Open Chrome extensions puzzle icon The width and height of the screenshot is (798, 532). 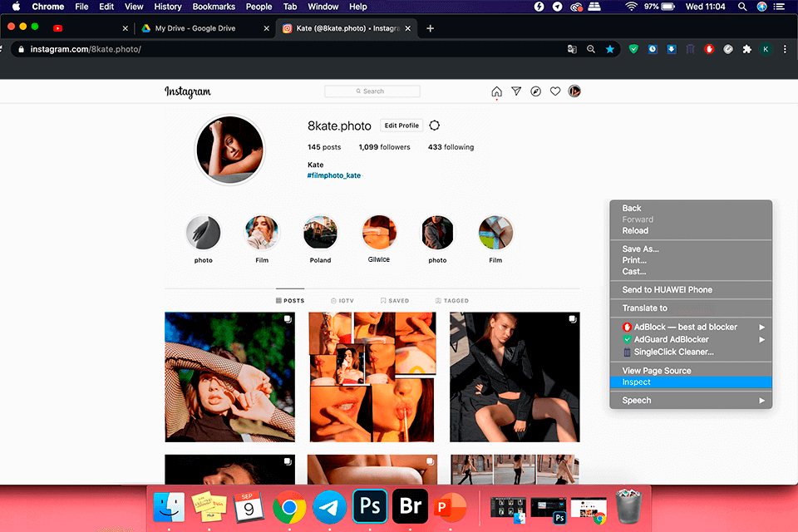pyautogui.click(x=746, y=49)
